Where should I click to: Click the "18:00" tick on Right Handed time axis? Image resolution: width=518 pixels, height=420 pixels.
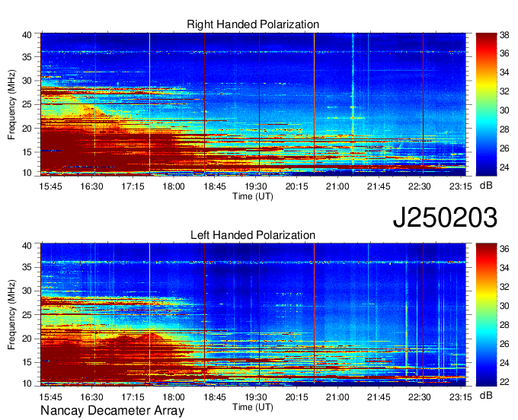(x=174, y=186)
